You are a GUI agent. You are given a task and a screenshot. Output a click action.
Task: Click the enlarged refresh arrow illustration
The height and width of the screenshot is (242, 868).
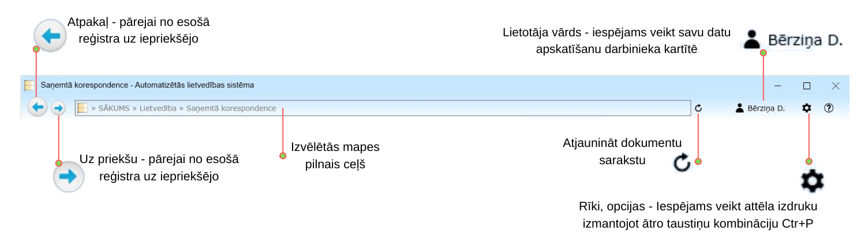[682, 163]
